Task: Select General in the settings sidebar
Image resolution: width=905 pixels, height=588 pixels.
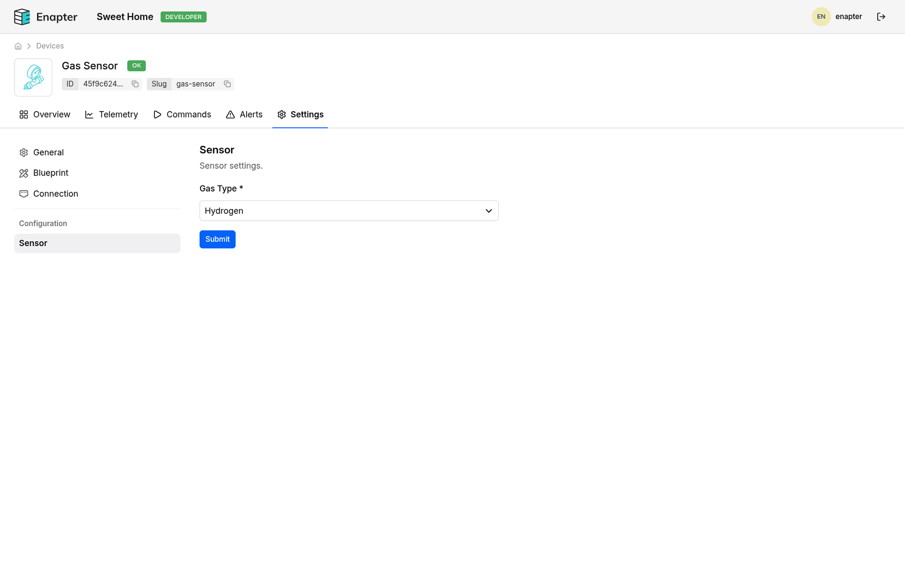Action: tap(48, 152)
